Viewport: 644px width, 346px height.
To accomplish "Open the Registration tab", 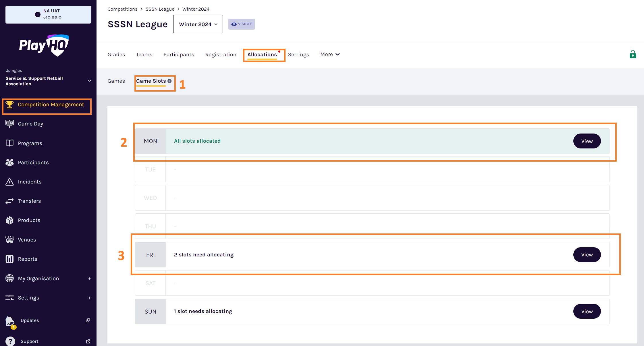I will [221, 55].
